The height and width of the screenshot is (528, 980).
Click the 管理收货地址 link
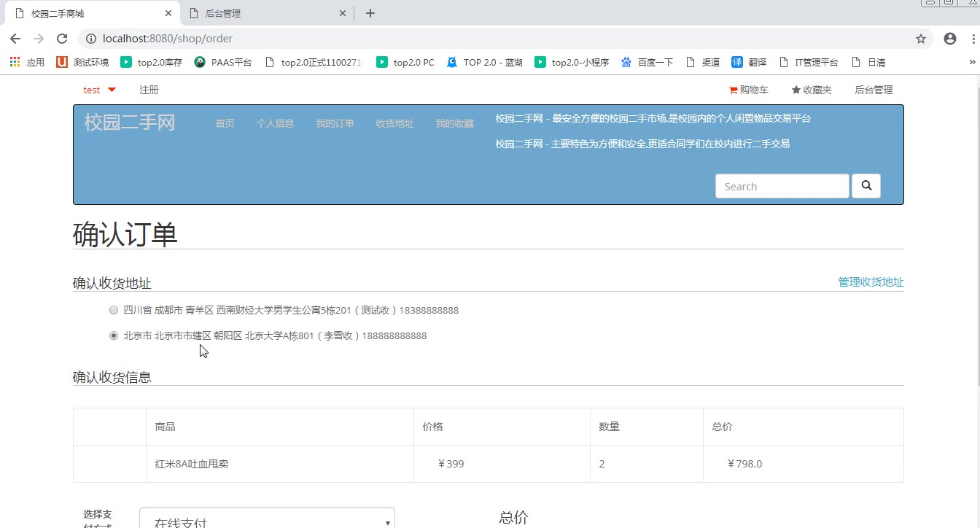871,282
